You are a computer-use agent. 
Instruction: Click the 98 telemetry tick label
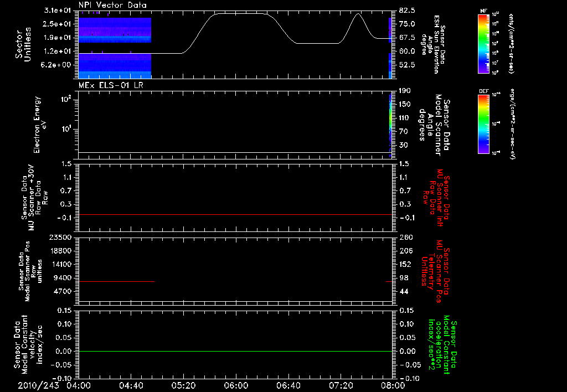pos(404,278)
